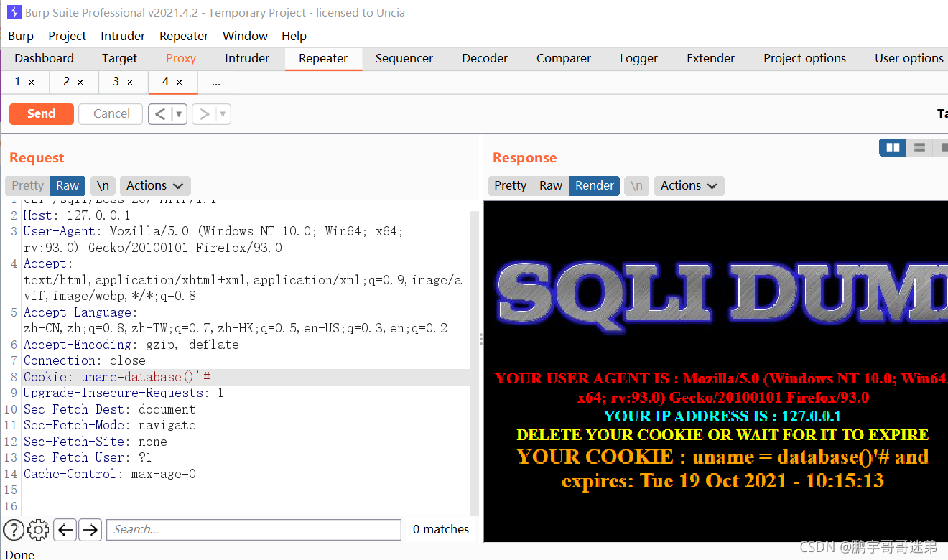948x560 pixels.
Task: Open the Help menu
Action: pos(294,36)
